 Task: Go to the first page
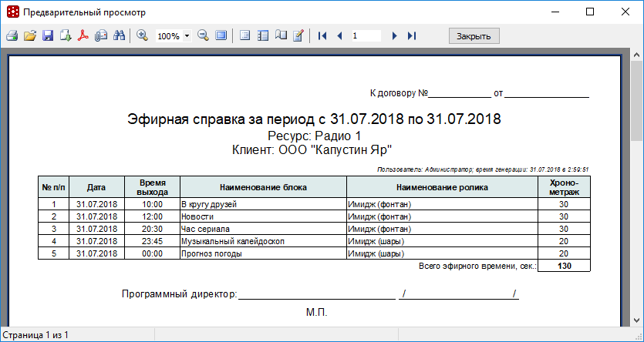tap(322, 36)
